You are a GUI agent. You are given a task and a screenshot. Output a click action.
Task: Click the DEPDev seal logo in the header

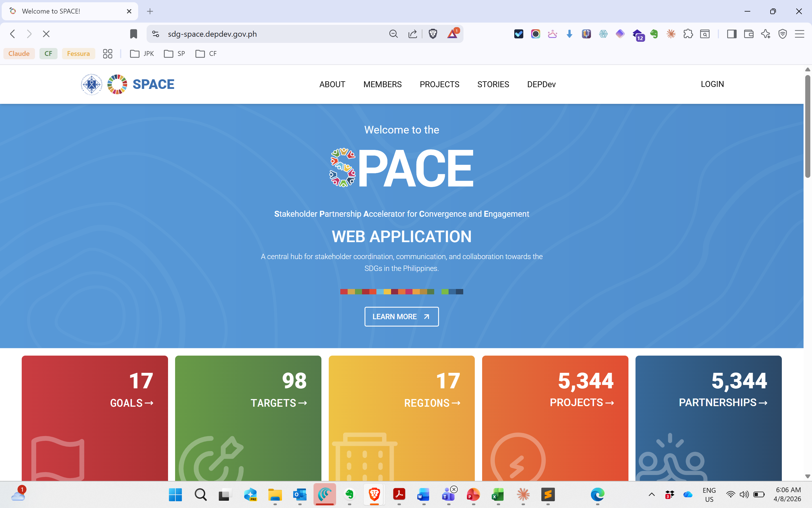coord(91,84)
